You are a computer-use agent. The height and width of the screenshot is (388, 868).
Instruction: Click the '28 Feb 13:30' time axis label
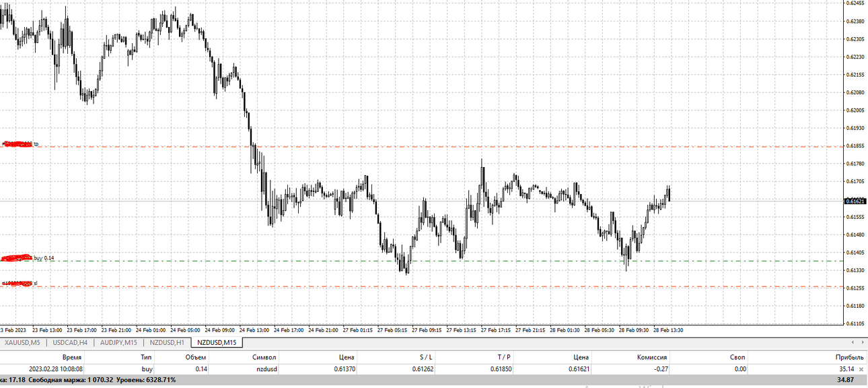(667, 330)
